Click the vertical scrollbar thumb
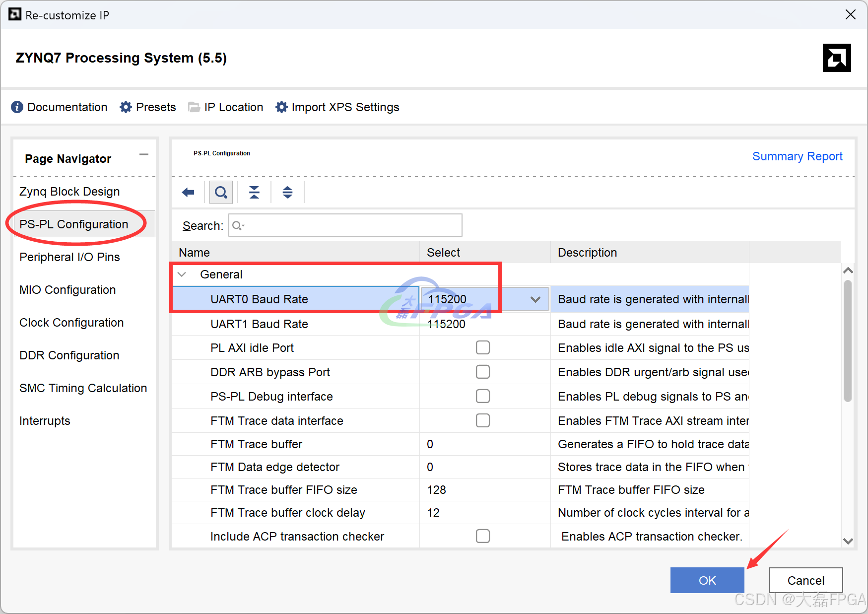868x614 pixels. [x=848, y=341]
